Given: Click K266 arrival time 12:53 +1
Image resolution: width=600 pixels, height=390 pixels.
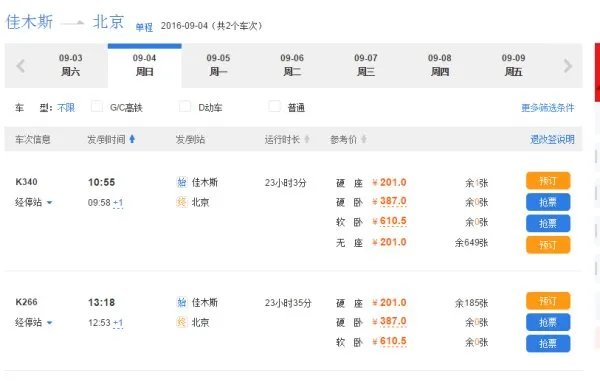Looking at the screenshot, I should pyautogui.click(x=106, y=323).
